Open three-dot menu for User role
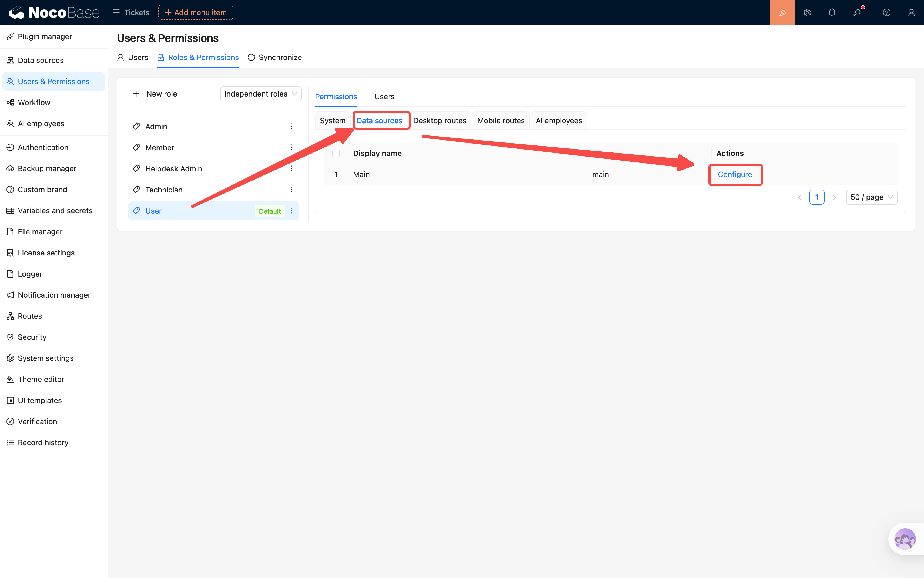The image size is (924, 578). (x=291, y=211)
